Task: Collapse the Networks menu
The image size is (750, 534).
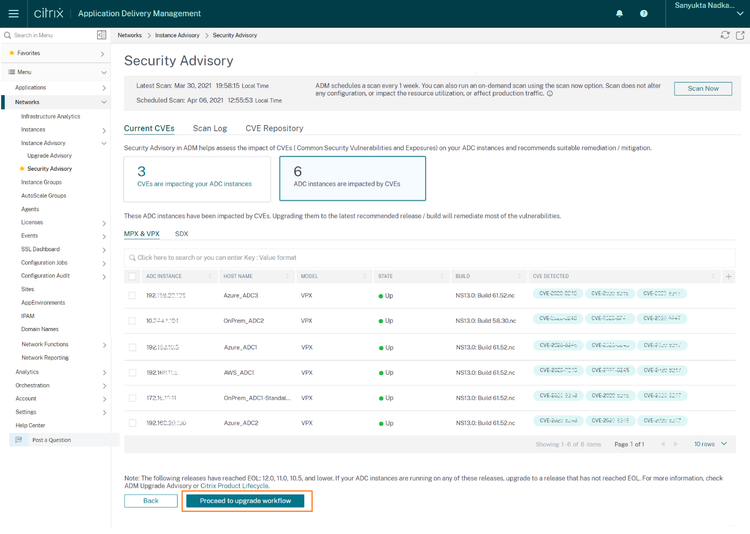Action: 104,102
